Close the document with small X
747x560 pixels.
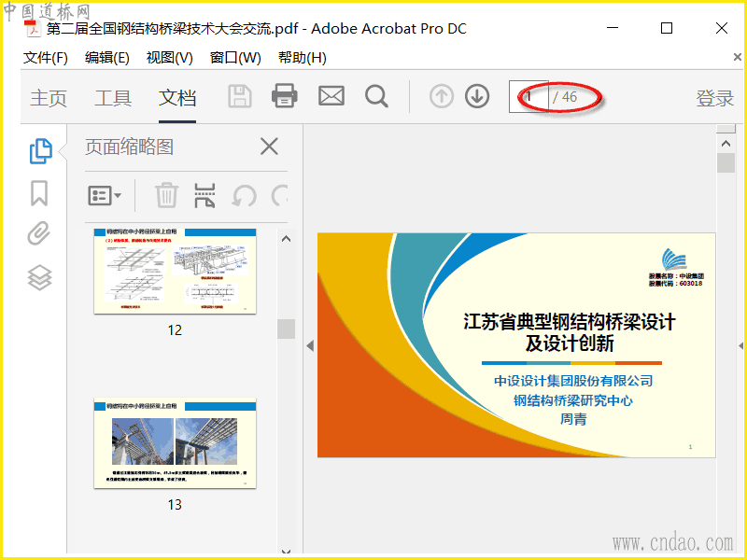click(x=738, y=57)
